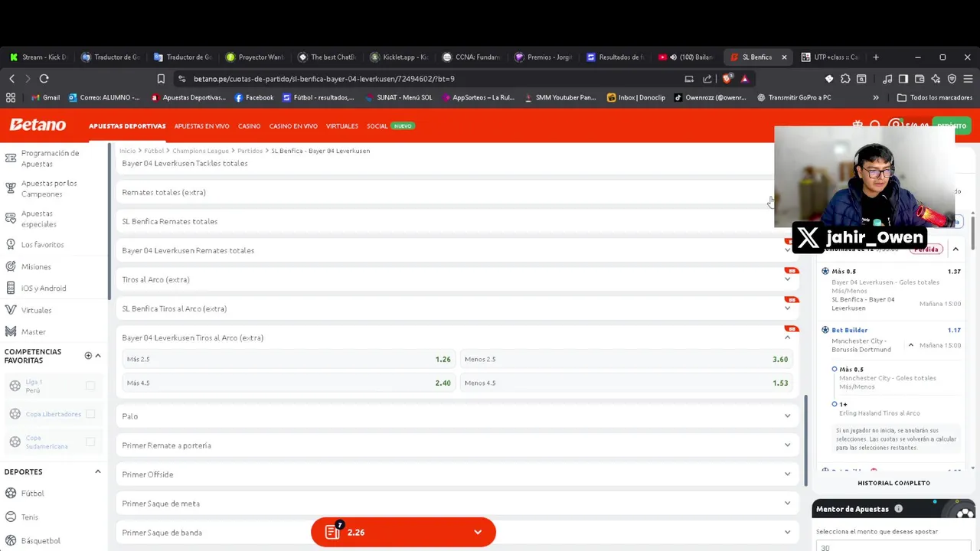Screen dimensions: 980x551
Task: Open Misiones in the left sidebar
Action: tap(36, 266)
